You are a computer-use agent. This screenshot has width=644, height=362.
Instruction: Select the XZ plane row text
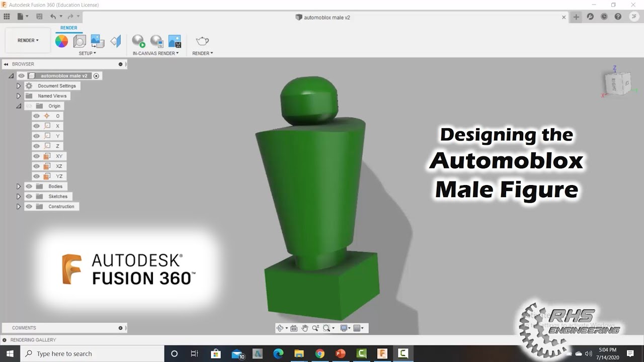coord(59,166)
